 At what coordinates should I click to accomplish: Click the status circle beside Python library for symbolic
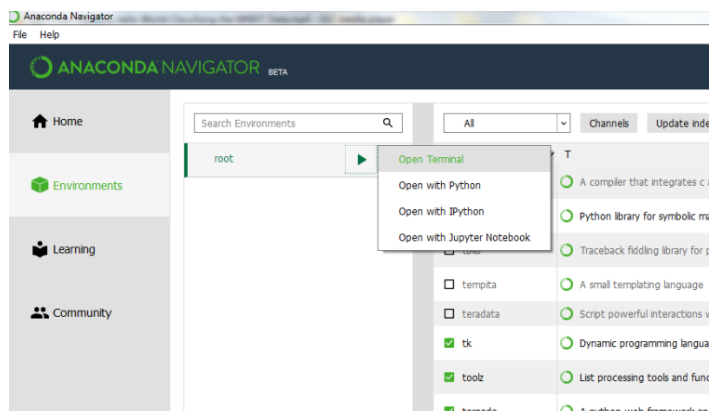[566, 216]
